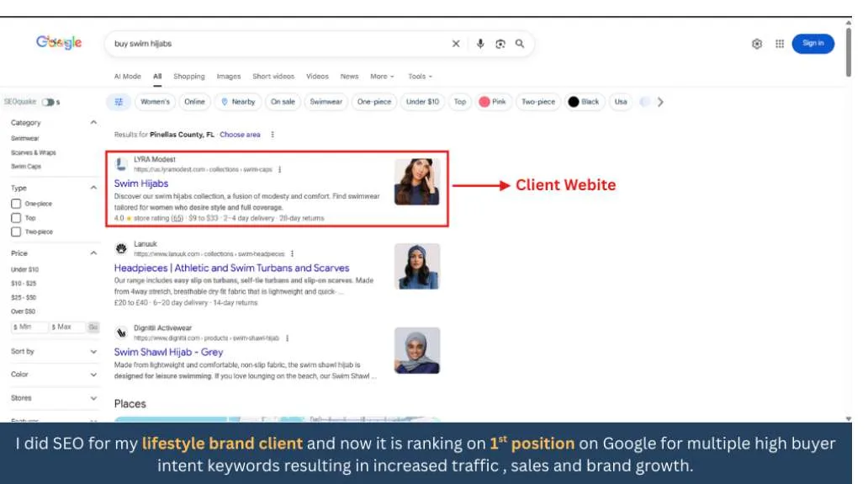Screen dimensions: 868x484
Task: Select the Nearby filter chip
Action: click(x=238, y=102)
